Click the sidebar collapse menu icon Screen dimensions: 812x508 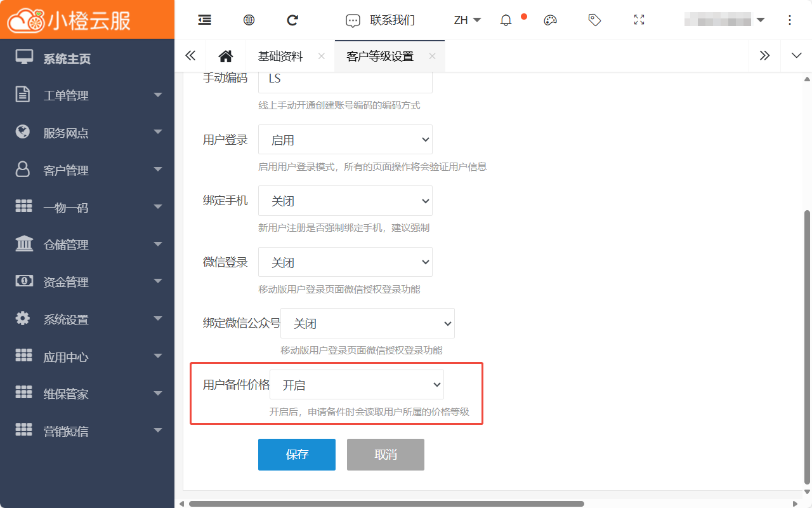tap(204, 20)
